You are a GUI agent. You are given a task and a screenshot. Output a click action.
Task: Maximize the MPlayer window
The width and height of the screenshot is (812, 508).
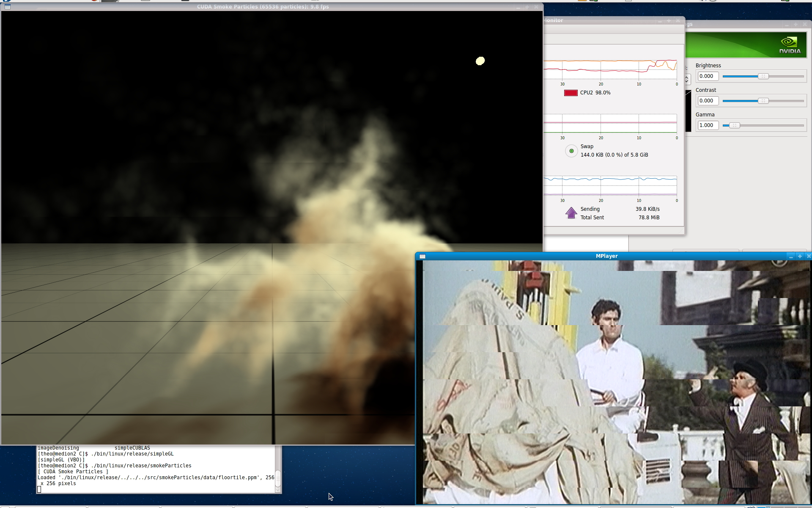[x=800, y=256]
